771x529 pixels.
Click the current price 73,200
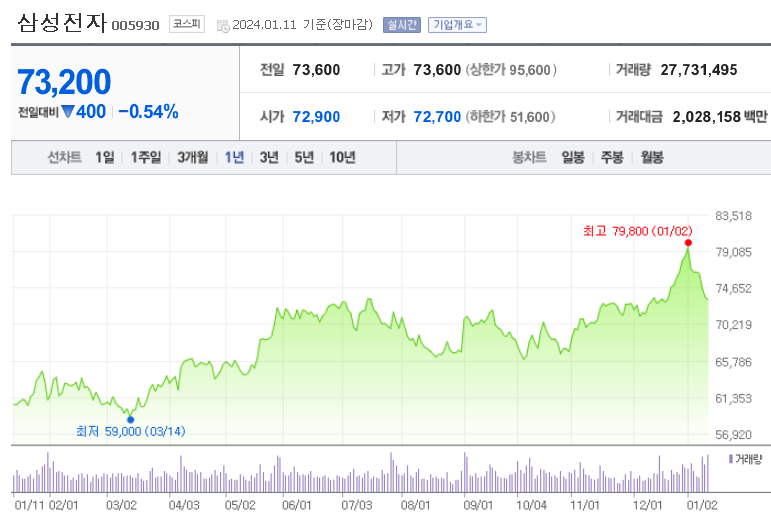pos(64,82)
